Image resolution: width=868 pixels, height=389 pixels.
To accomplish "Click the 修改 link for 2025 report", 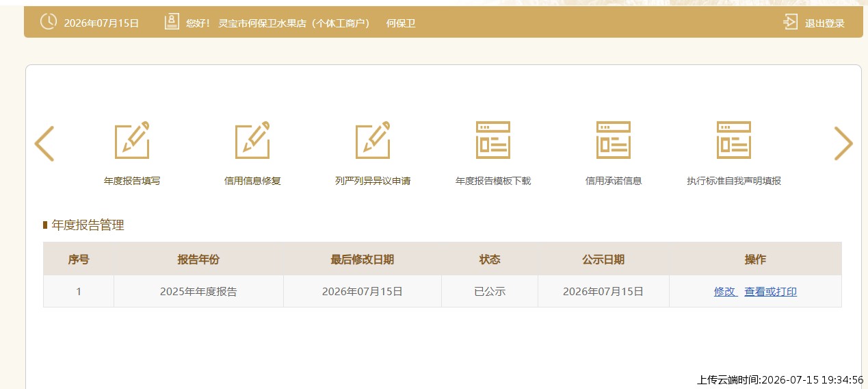I will 725,291.
